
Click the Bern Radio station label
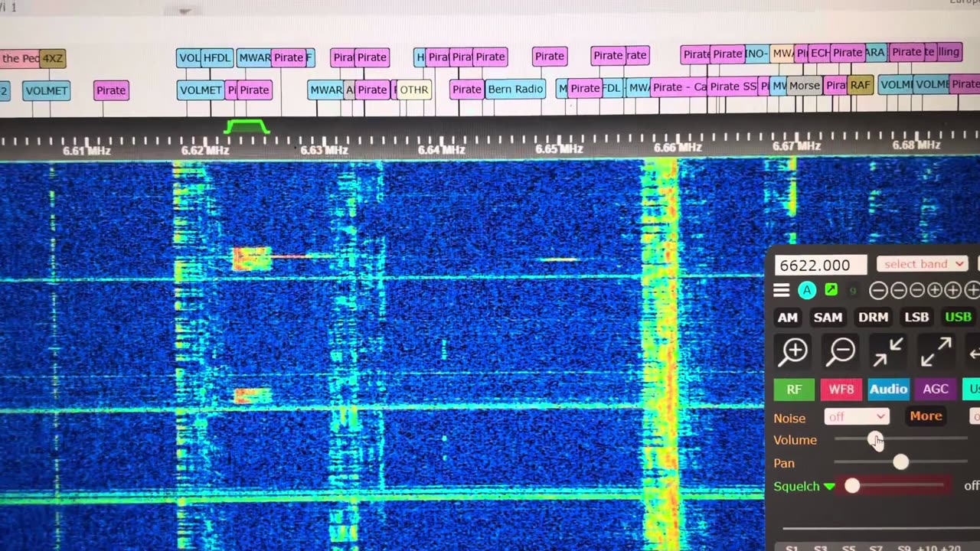[515, 89]
